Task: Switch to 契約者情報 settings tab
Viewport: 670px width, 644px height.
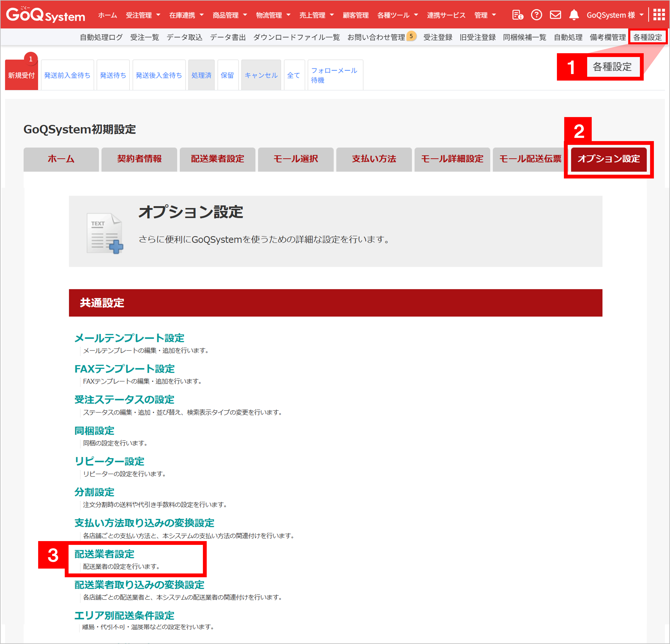Action: [x=139, y=159]
